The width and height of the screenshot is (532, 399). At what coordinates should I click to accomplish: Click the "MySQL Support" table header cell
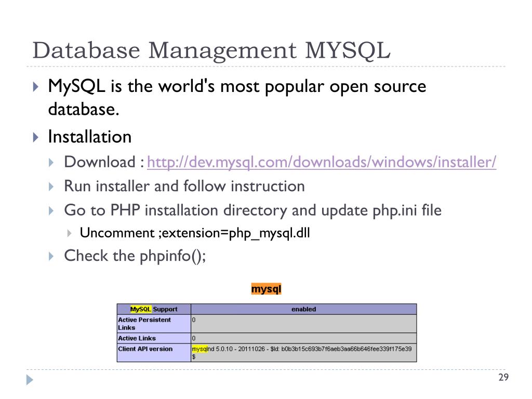tap(154, 309)
